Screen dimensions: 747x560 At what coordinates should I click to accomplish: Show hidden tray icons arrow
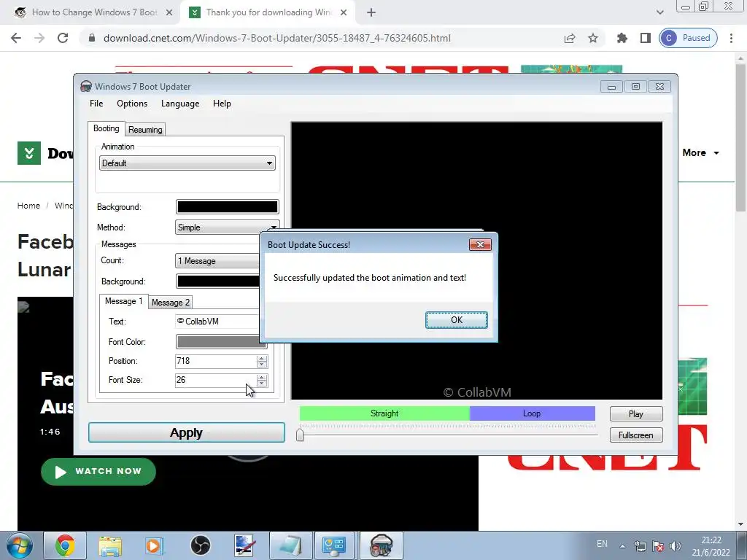point(622,546)
